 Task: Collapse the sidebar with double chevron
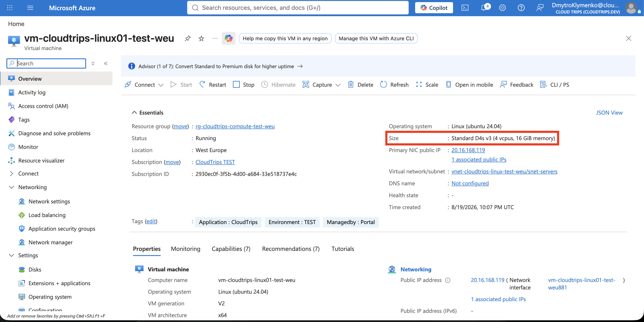[x=106, y=63]
